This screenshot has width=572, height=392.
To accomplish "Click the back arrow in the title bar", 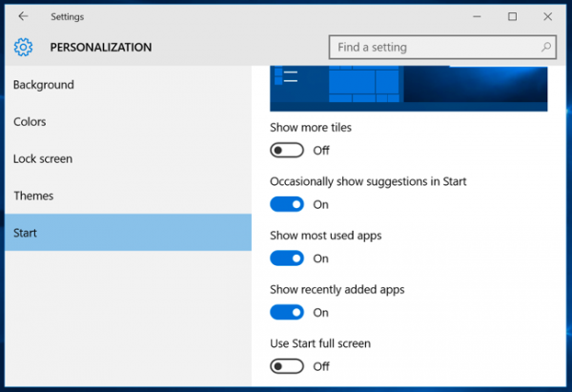I will (x=23, y=16).
